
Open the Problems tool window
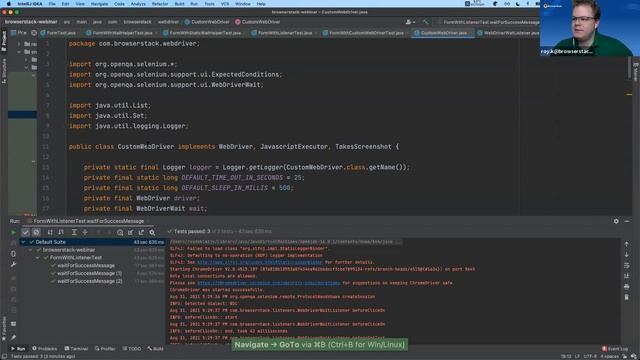pos(44,349)
